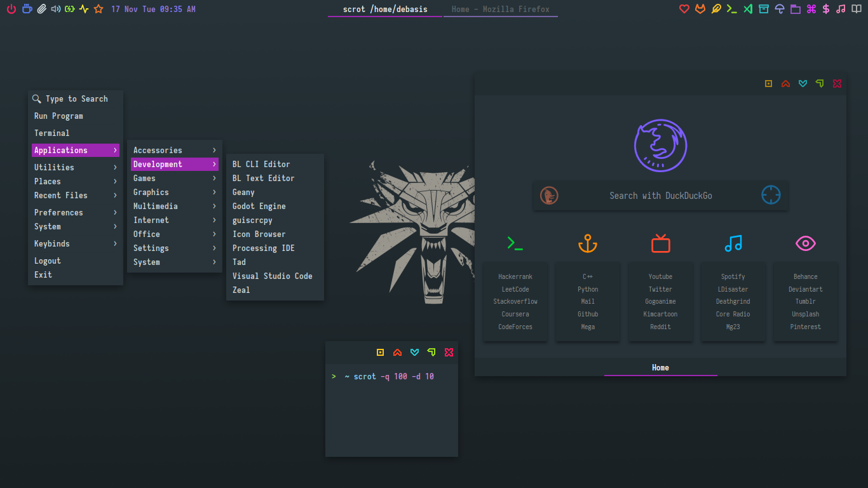Click the pink dollar sign launcher icon

coord(826,9)
